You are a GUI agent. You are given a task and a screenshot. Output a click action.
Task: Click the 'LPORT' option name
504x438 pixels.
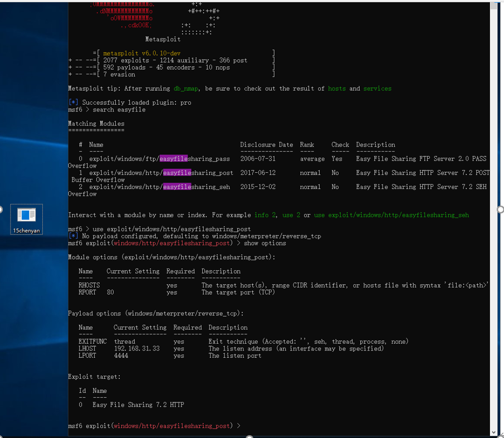pos(87,356)
